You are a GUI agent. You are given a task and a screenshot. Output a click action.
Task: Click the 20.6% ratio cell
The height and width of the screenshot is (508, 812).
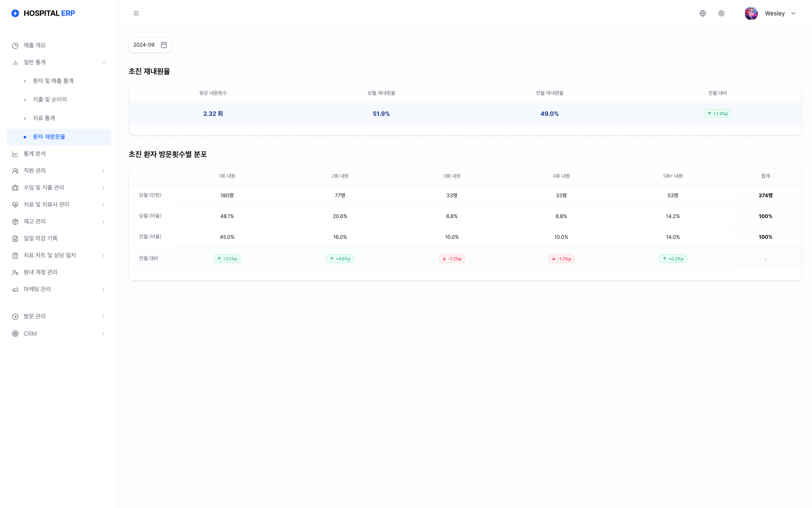point(340,216)
